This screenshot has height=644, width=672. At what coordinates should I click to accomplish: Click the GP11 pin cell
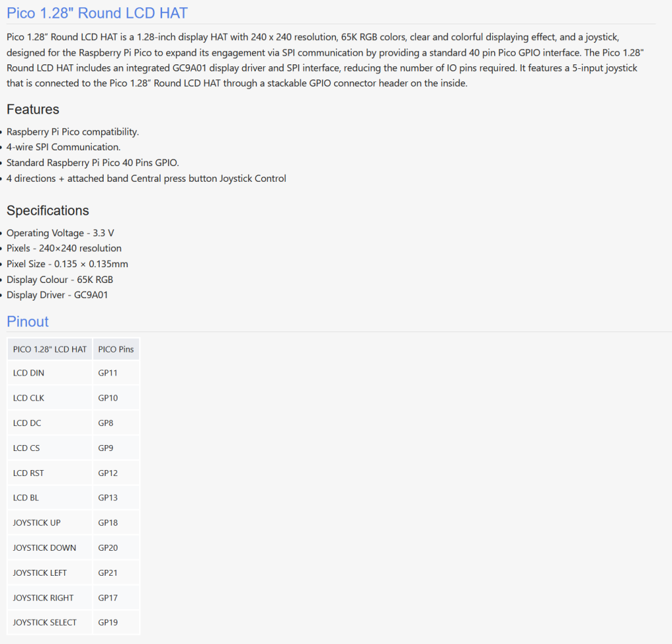108,373
